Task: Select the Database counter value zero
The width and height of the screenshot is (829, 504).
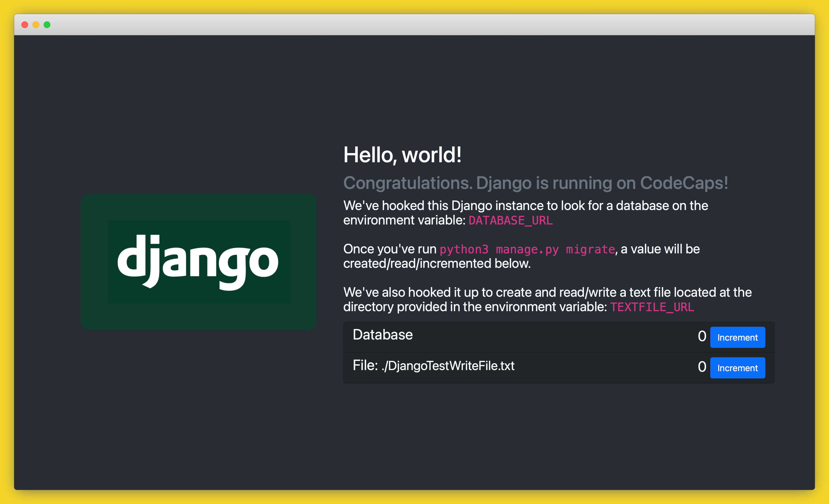Action: click(702, 336)
